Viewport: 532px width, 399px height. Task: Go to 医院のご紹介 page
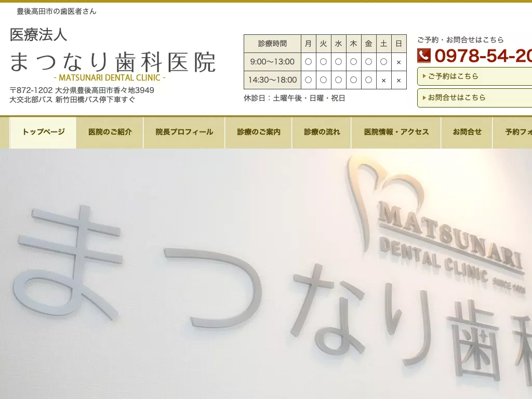pyautogui.click(x=110, y=132)
